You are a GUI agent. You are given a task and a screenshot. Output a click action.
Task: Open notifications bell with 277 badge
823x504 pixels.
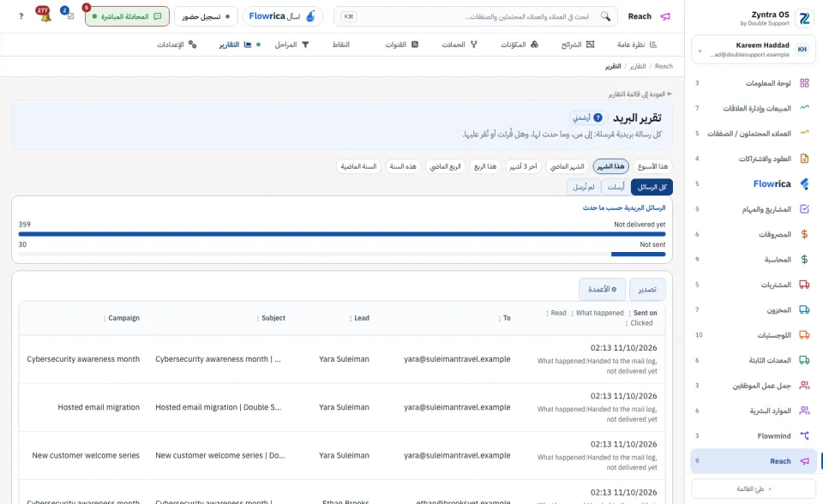[44, 15]
